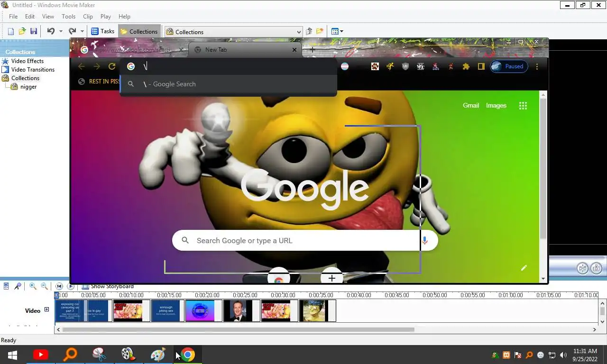Open the Play menu
607x364 pixels.
106,16
